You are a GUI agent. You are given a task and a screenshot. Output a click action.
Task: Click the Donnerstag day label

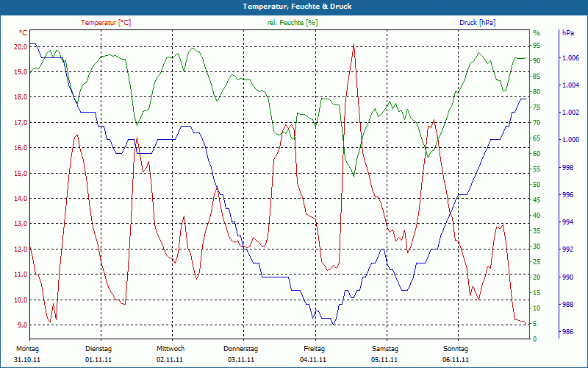click(x=241, y=349)
